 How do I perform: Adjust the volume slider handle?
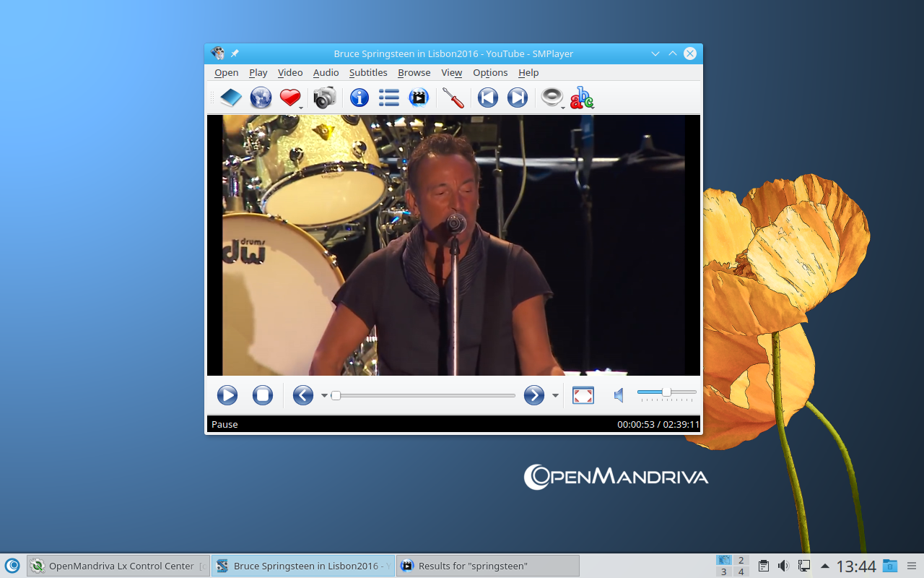pos(666,392)
